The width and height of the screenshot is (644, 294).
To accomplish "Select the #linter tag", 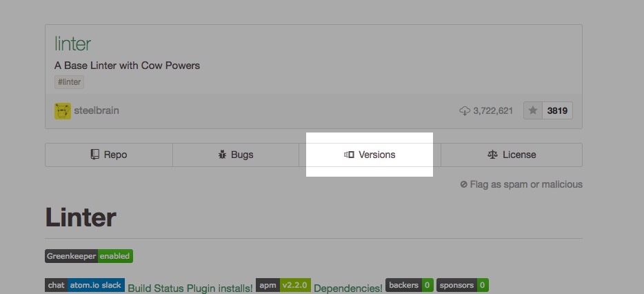I will [69, 82].
